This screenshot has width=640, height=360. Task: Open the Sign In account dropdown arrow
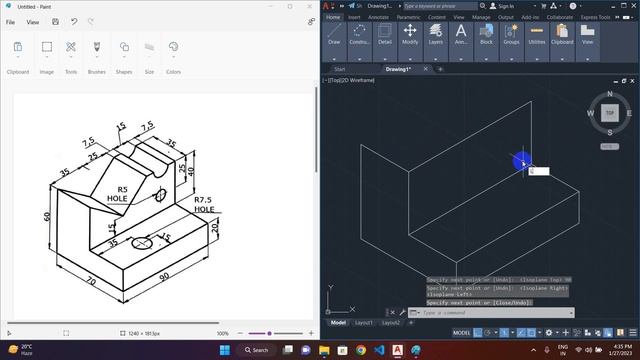coord(535,6)
